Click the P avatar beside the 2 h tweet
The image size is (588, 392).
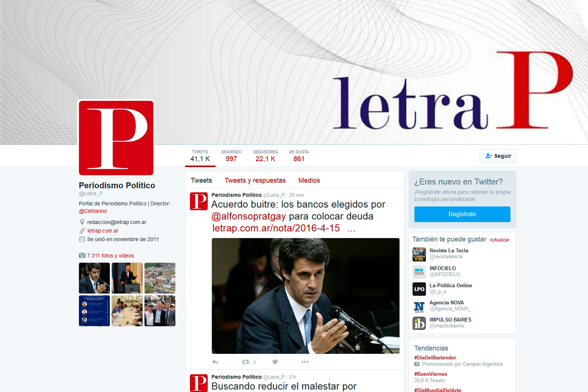pyautogui.click(x=199, y=383)
